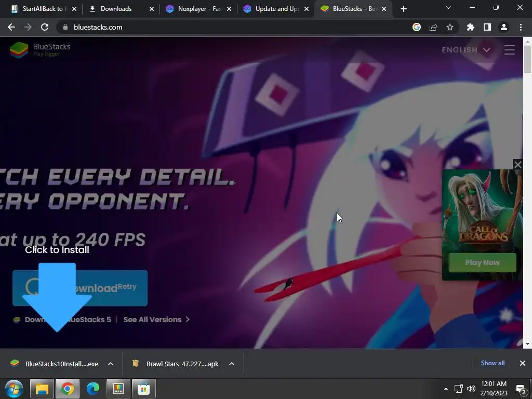
Task: Go back to the previous page
Action: point(11,27)
